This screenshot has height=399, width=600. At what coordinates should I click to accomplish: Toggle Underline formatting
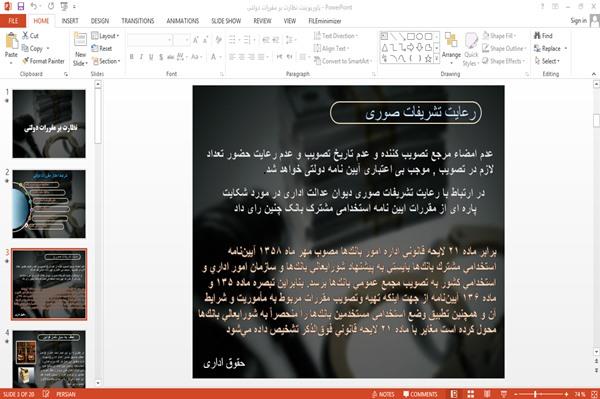pyautogui.click(x=151, y=57)
